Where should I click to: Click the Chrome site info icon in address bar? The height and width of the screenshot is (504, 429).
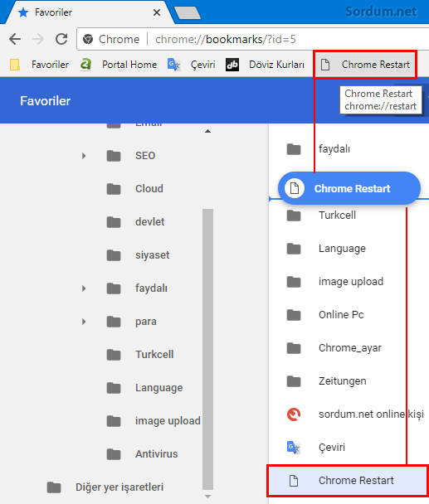coord(88,39)
